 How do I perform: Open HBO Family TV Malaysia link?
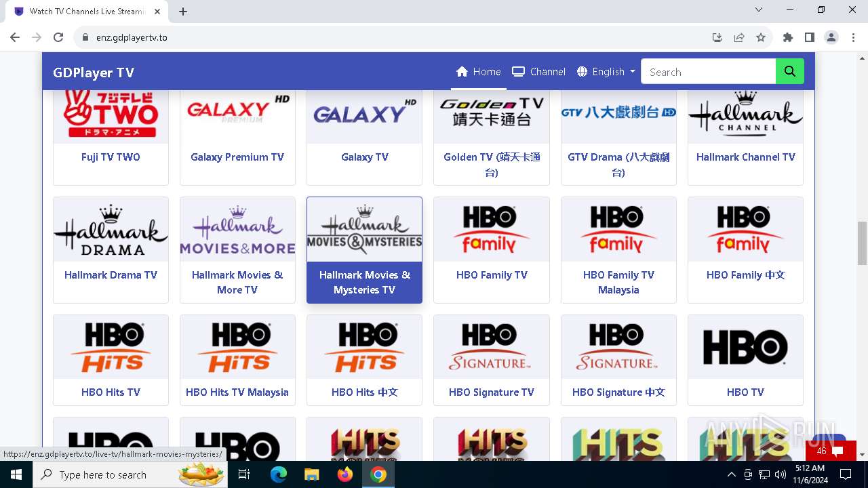click(618, 282)
